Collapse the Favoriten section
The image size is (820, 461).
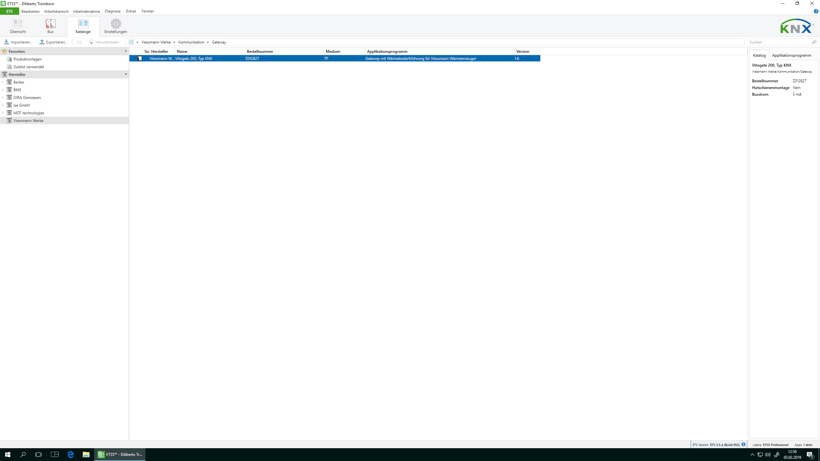pos(126,51)
